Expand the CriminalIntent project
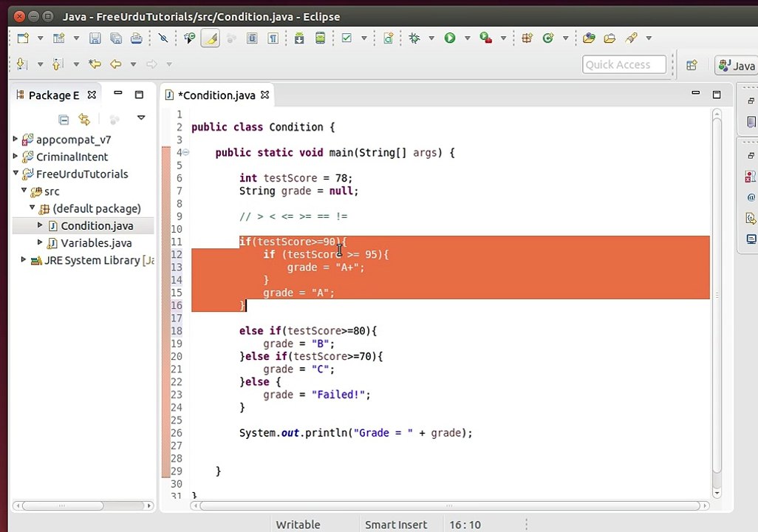 (x=15, y=156)
